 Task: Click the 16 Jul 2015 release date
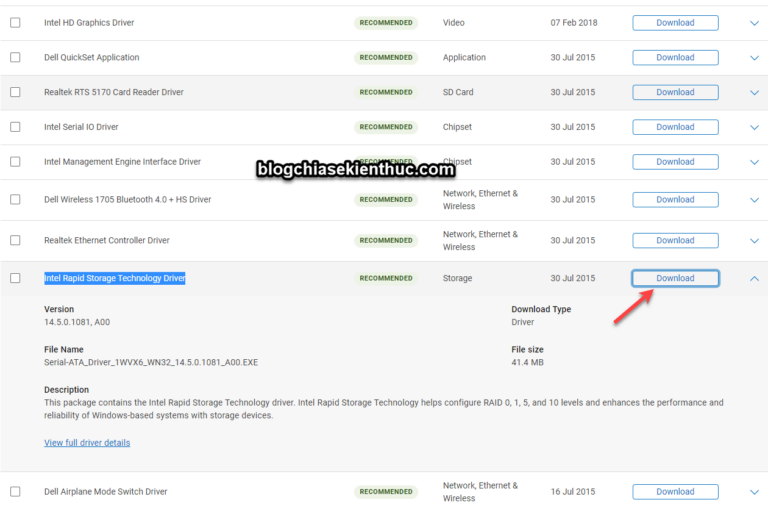(573, 491)
